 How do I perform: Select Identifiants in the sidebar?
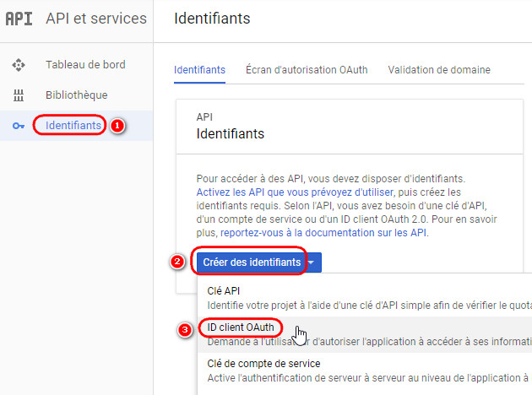73,126
